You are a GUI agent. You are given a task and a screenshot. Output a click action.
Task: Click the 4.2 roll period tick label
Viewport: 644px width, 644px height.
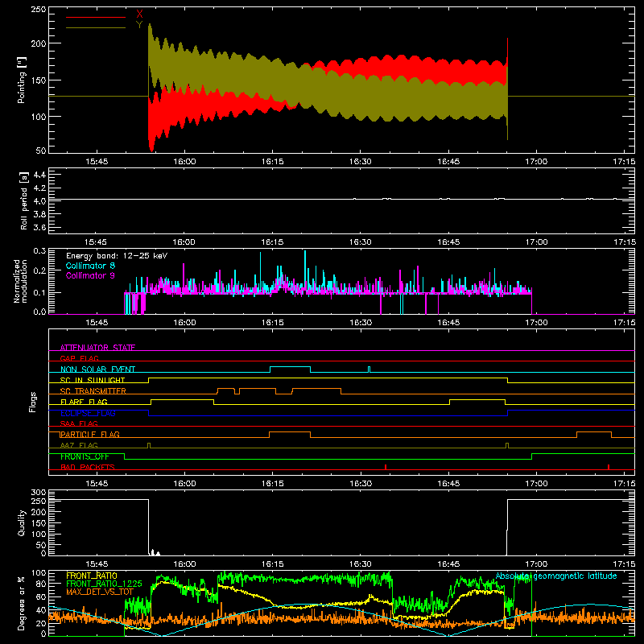(x=39, y=188)
